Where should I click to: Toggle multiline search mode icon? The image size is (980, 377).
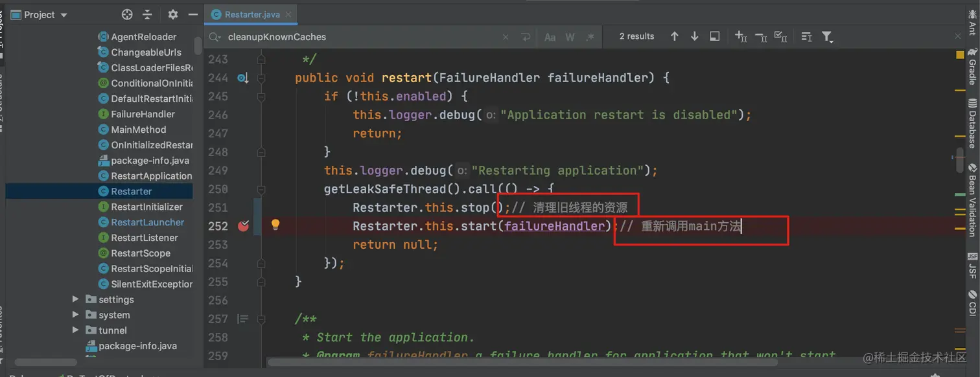click(806, 36)
